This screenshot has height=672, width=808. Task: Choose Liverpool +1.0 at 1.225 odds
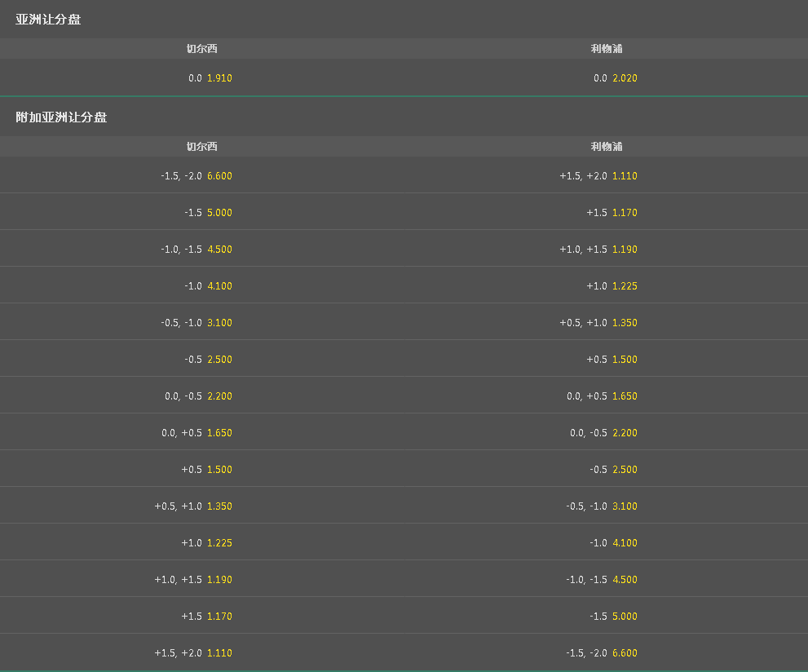pyautogui.click(x=610, y=285)
